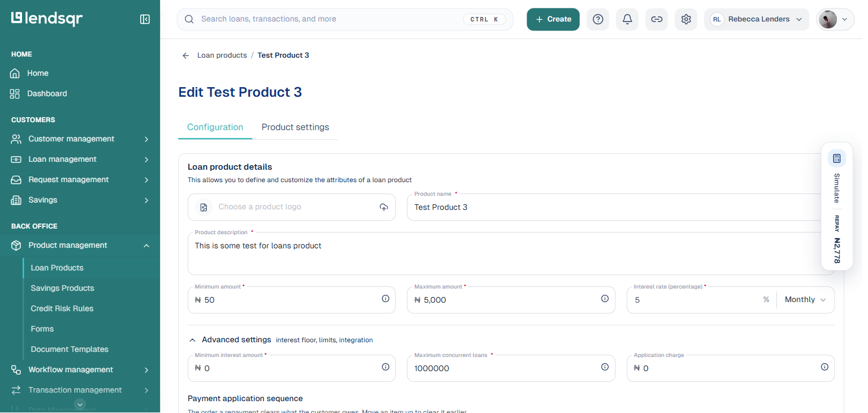Click the info icon in Application charge field

click(x=824, y=367)
